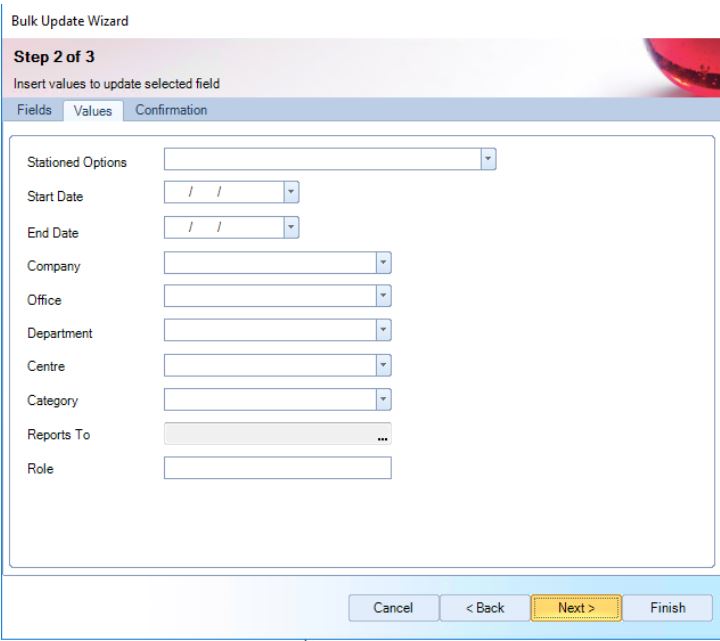Viewport: 720px width, 641px height.
Task: Open the Start Date calendar dropdown
Action: [291, 192]
